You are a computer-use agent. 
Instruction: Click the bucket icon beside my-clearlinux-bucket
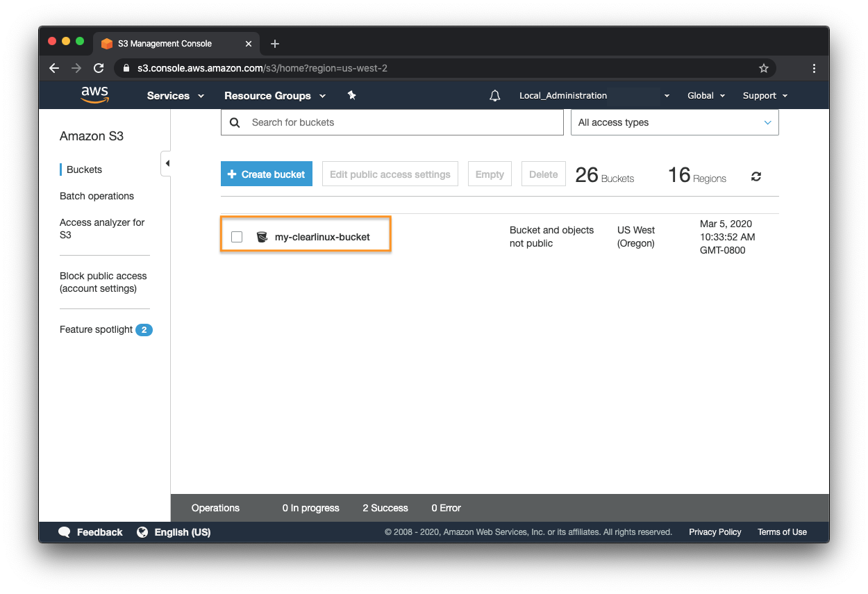pos(262,237)
